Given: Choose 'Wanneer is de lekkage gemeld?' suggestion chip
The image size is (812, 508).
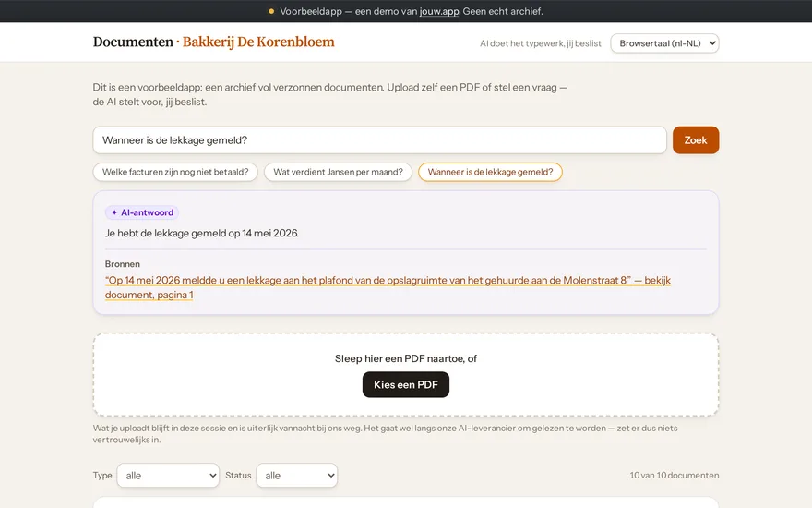Looking at the screenshot, I should tap(490, 172).
